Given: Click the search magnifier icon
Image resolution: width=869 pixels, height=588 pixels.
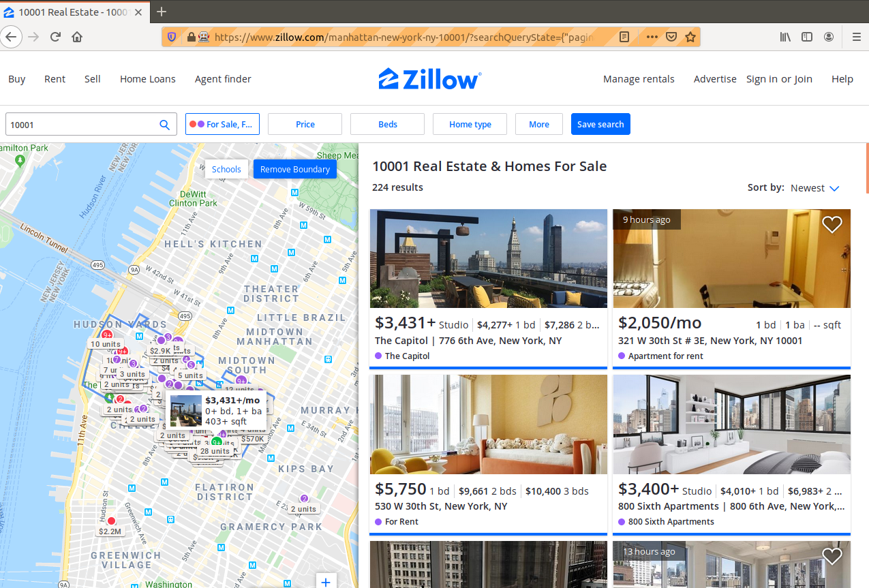Looking at the screenshot, I should [164, 125].
